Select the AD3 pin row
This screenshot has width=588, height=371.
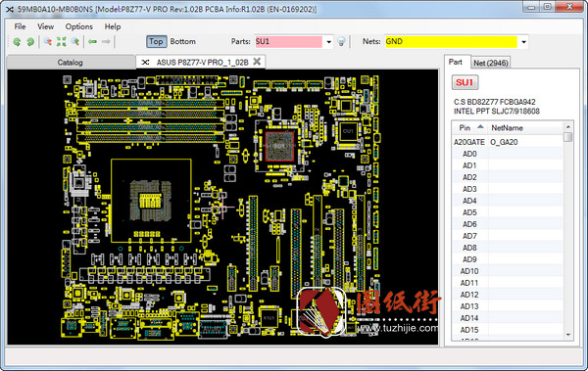point(508,189)
